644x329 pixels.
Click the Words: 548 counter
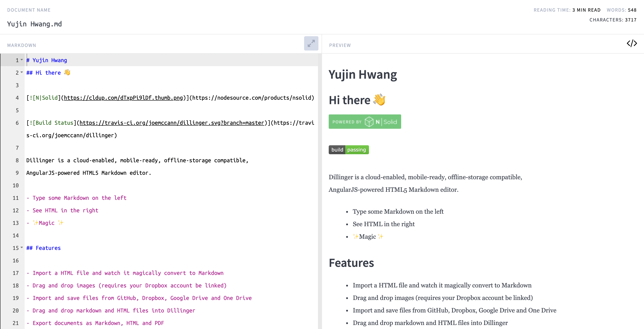(x=621, y=10)
